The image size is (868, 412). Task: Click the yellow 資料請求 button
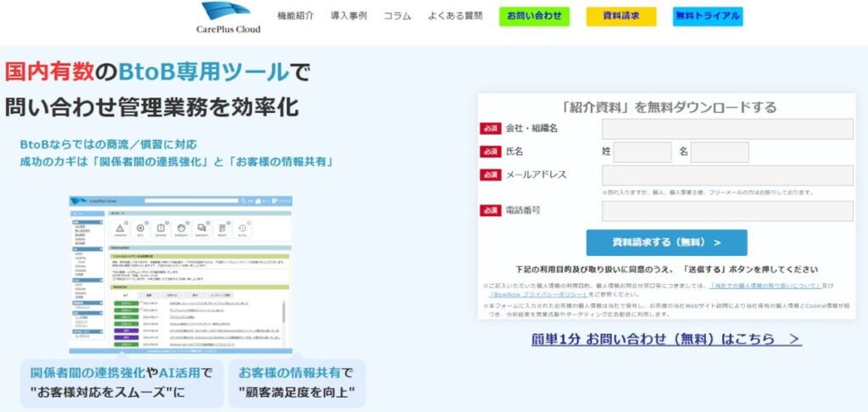tap(620, 16)
